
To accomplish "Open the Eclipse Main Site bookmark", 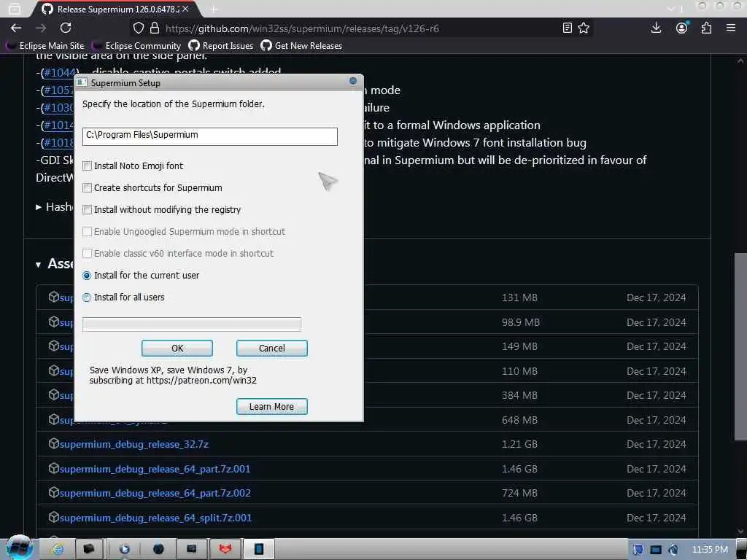I will [x=44, y=46].
